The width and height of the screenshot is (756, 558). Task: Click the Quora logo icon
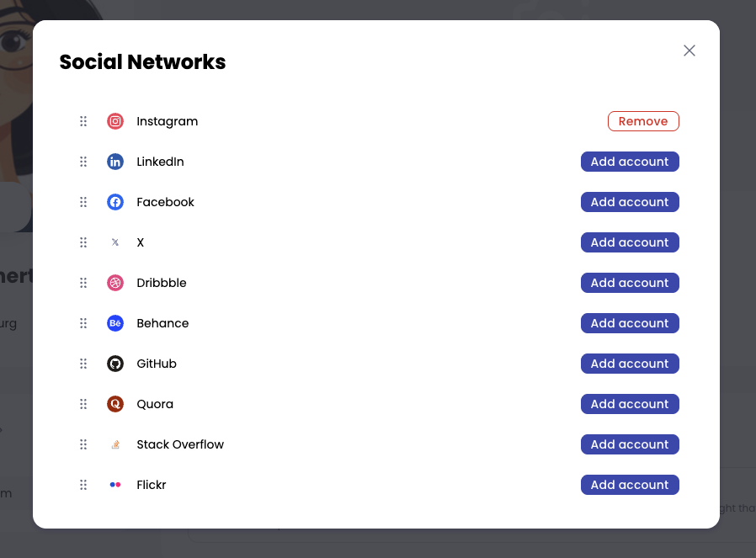[115, 404]
